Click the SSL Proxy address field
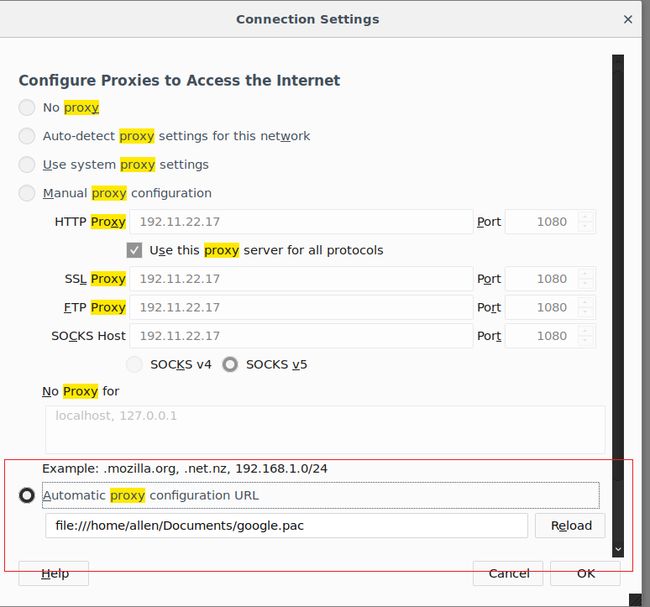The image size is (650, 607). tap(301, 279)
